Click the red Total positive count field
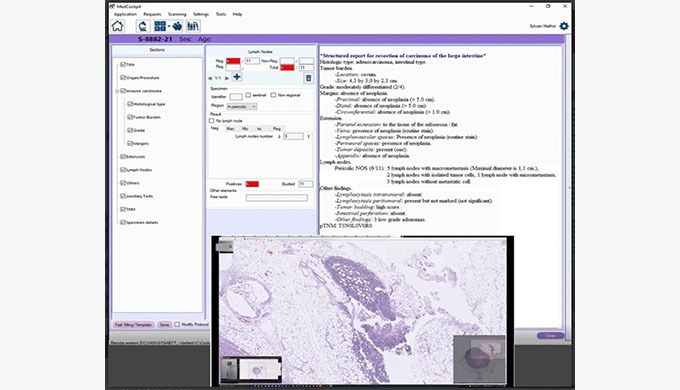The height and width of the screenshot is (390, 680). pos(287,68)
